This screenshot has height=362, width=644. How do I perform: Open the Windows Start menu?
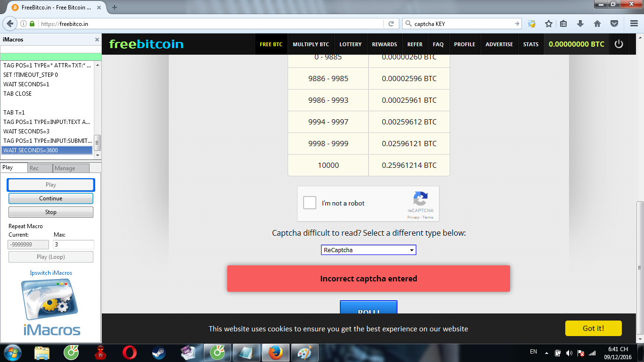12,352
